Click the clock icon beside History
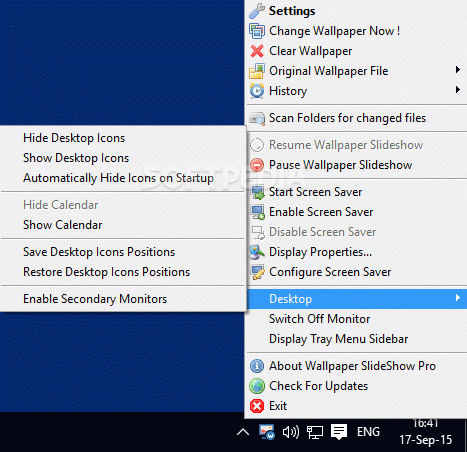 point(257,91)
